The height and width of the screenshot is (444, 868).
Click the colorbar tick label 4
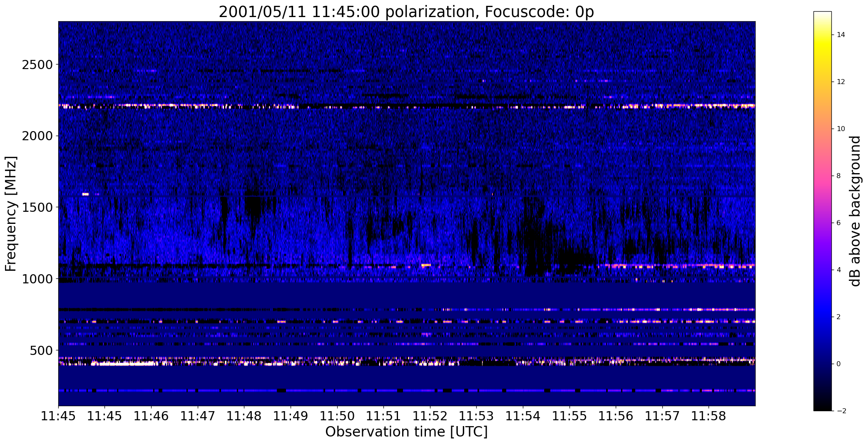point(838,270)
